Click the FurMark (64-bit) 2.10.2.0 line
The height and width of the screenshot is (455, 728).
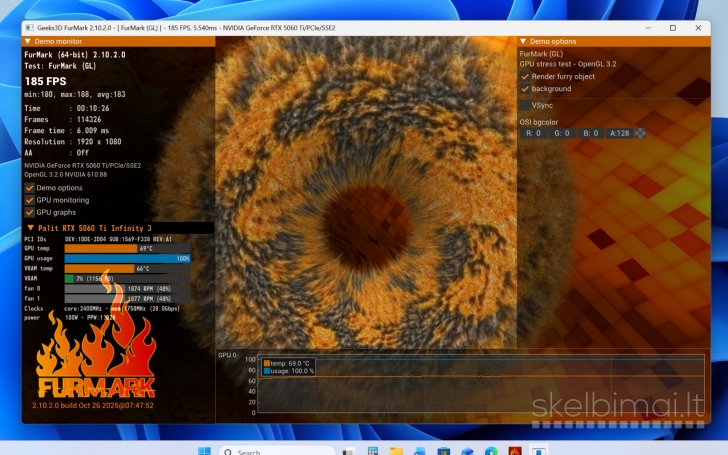pyautogui.click(x=75, y=55)
